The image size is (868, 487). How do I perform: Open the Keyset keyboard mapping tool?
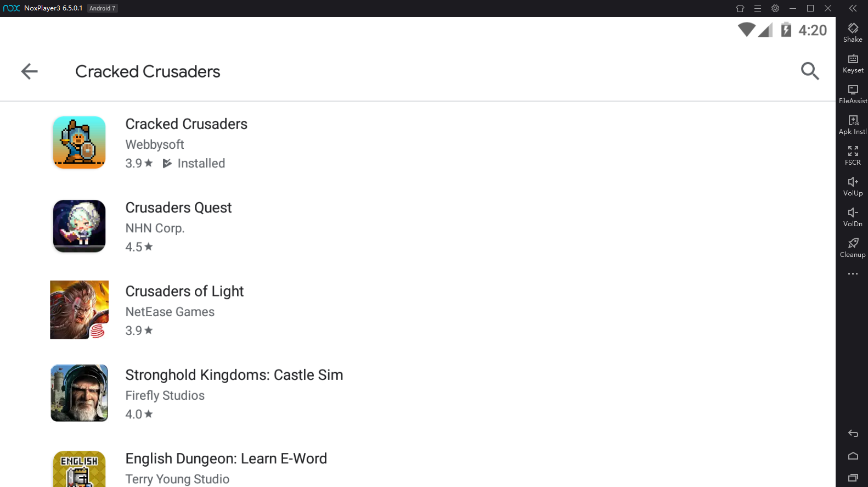[x=853, y=64]
